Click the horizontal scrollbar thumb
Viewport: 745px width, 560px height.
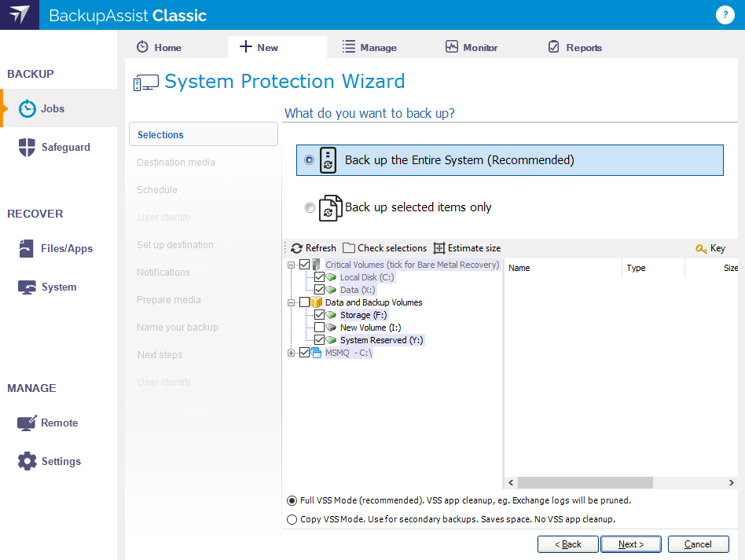pos(585,482)
